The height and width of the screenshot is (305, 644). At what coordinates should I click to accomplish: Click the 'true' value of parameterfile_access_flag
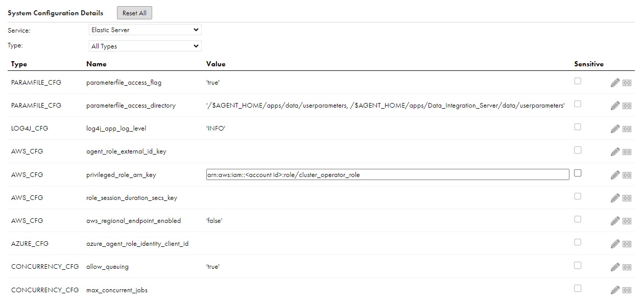pos(212,82)
